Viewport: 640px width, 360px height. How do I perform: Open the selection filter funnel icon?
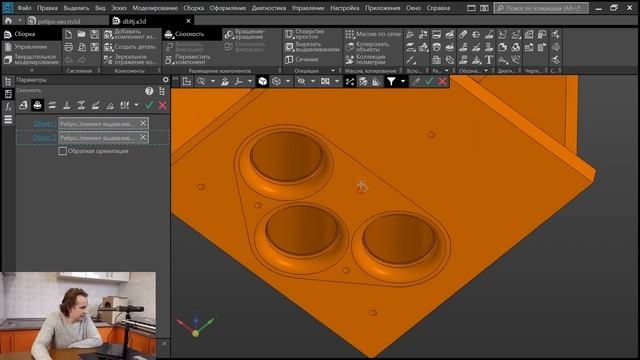pyautogui.click(x=391, y=82)
